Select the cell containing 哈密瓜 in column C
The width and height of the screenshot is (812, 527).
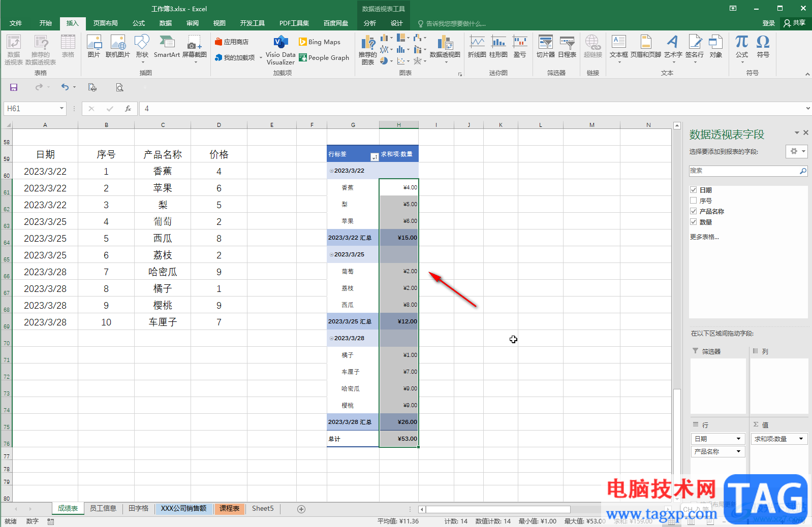click(x=163, y=272)
